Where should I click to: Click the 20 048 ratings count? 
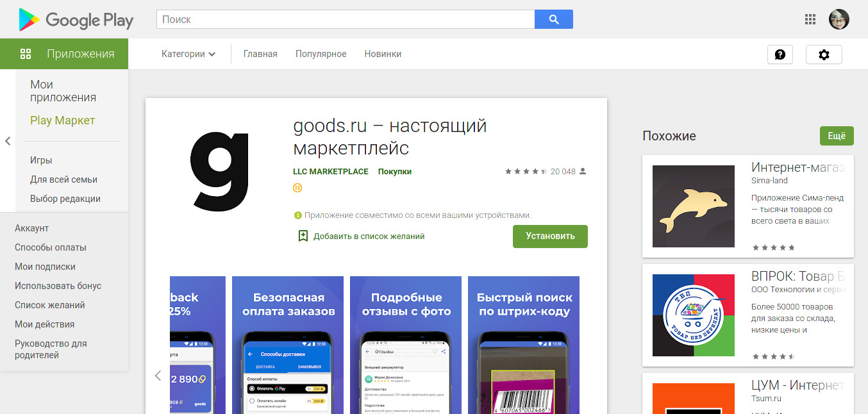point(563,172)
